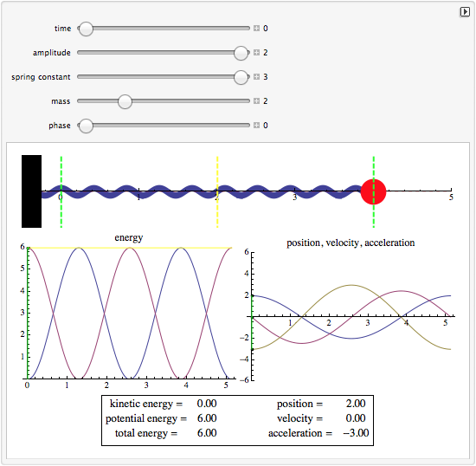This screenshot has height=466, width=476.
Task: Click the middle of the mass slider track
Action: [164, 100]
